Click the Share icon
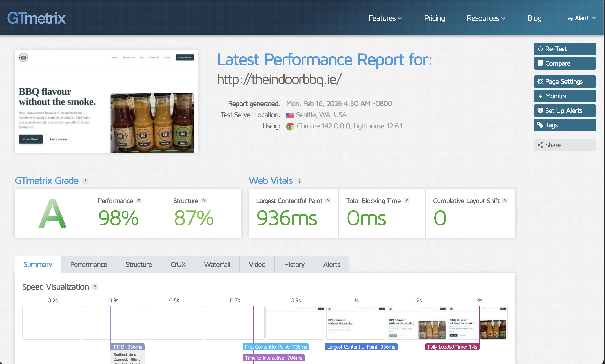This screenshot has width=605, height=364. point(541,145)
